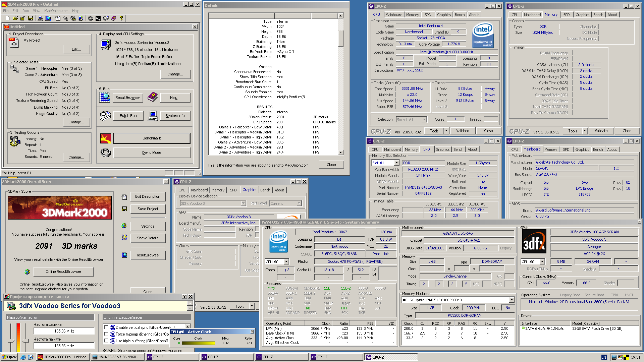Click the memory frequency slider handle
Image resolution: width=644 pixels, height=362 pixels.
coord(25,341)
